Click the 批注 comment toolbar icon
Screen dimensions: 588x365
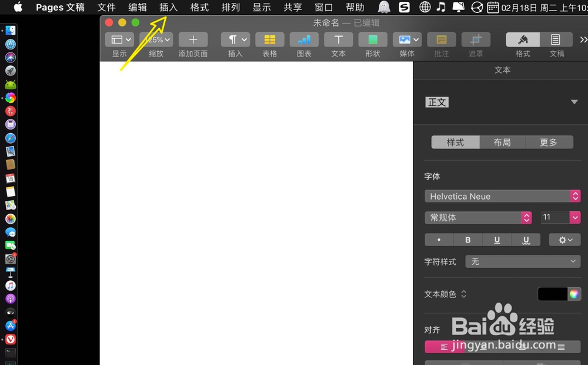point(442,40)
